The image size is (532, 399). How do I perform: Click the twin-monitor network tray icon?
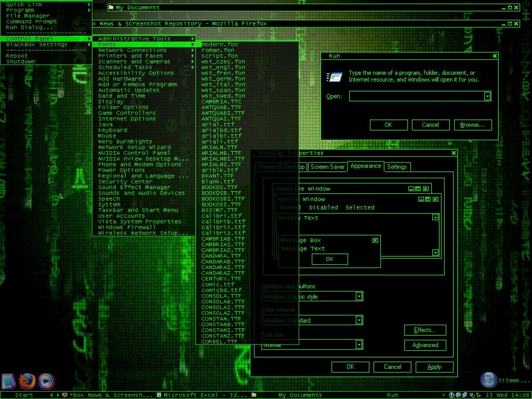(465, 395)
